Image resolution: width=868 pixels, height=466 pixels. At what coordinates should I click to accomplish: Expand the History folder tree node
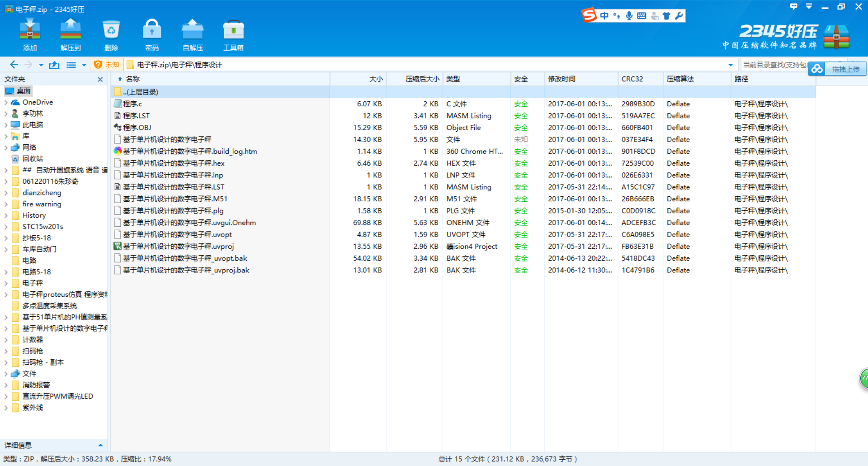pos(6,215)
